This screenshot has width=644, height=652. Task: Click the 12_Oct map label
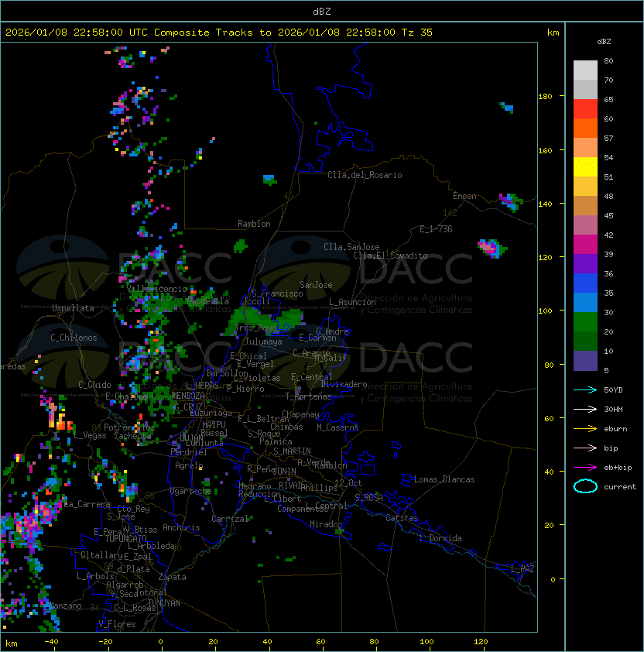(348, 483)
